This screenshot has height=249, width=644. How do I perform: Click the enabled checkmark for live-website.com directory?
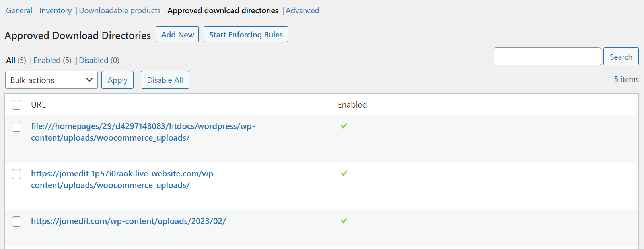tap(344, 173)
